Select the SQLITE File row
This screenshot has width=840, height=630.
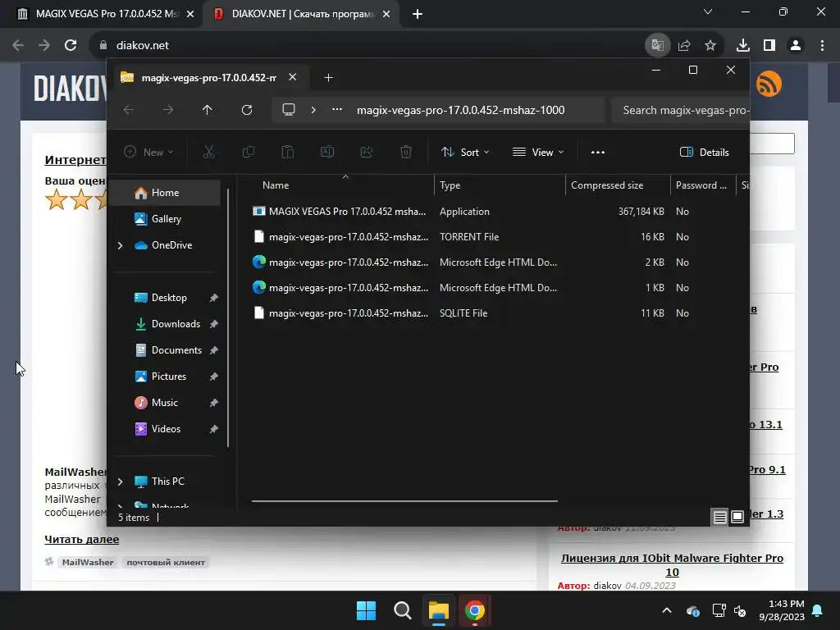click(493, 313)
